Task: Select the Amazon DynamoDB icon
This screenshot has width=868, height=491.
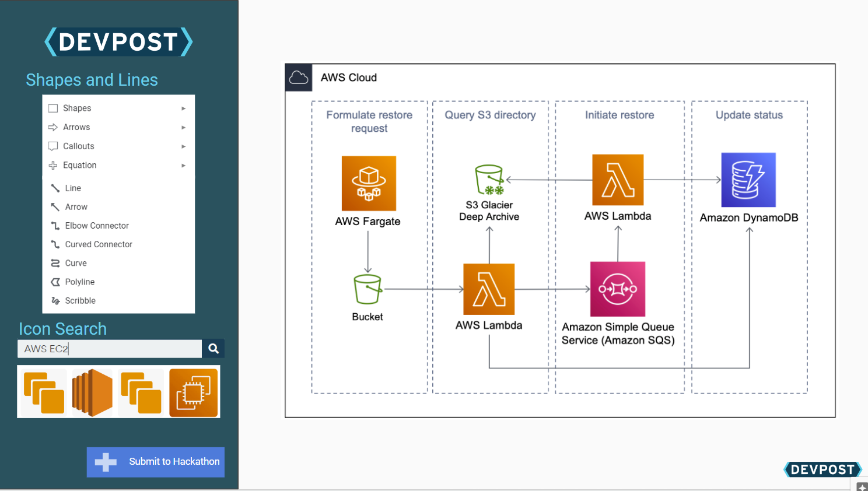Action: (748, 180)
